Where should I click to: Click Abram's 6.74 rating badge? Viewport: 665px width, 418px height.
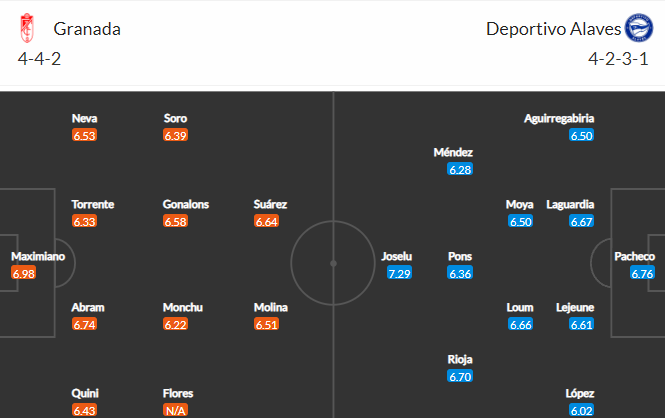coord(84,325)
